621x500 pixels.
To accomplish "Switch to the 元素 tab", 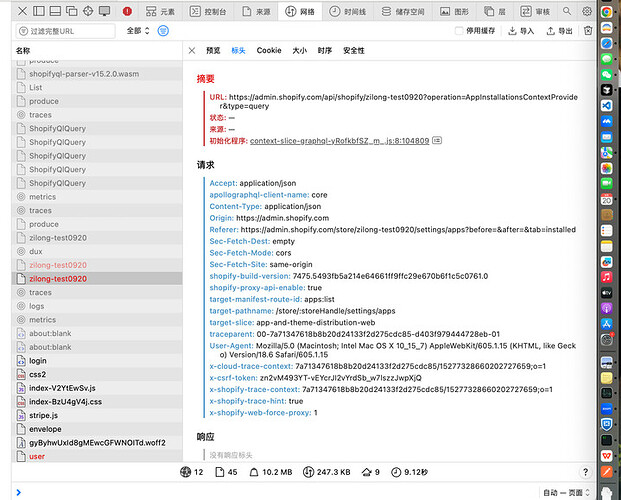I will coord(160,11).
